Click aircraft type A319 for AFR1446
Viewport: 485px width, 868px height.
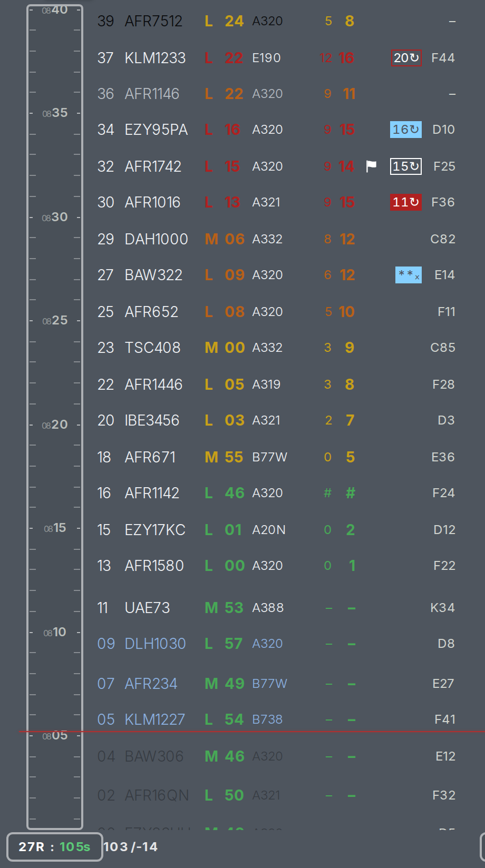point(266,384)
